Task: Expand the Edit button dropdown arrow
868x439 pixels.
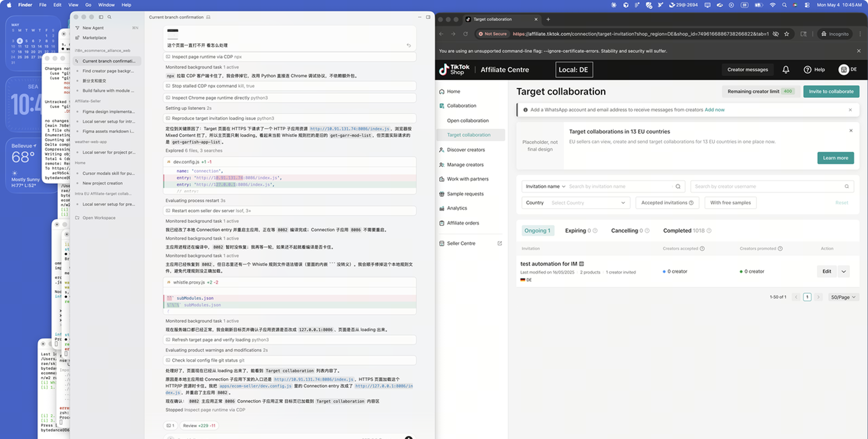Action: tap(843, 271)
